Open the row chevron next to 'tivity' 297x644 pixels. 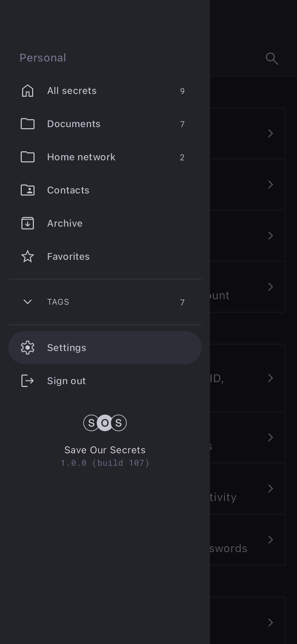click(270, 489)
